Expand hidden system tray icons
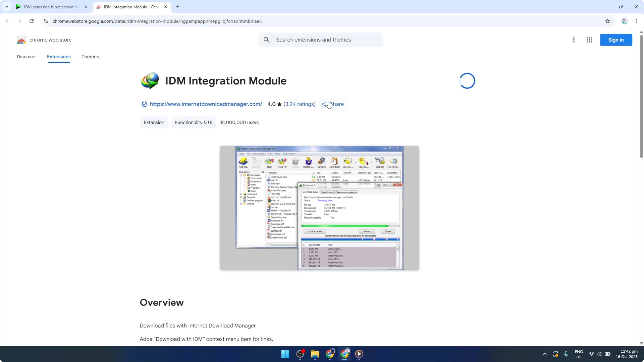This screenshot has width=644, height=362. tap(544, 354)
